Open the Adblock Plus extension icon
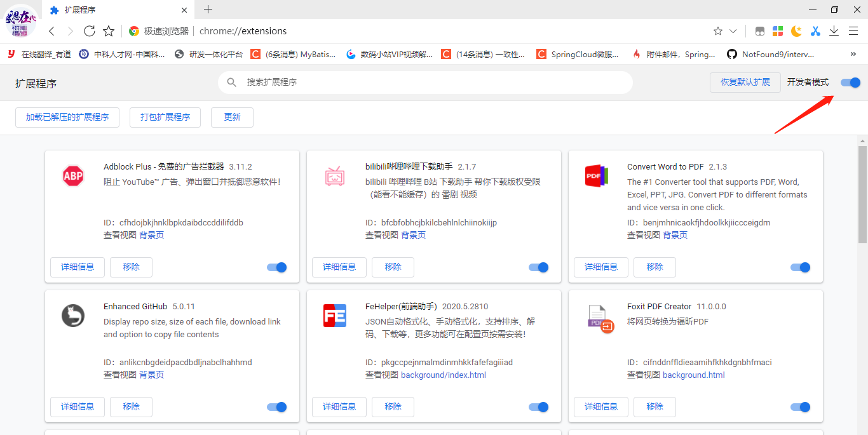Screen dimensions: 868x435 (72, 177)
